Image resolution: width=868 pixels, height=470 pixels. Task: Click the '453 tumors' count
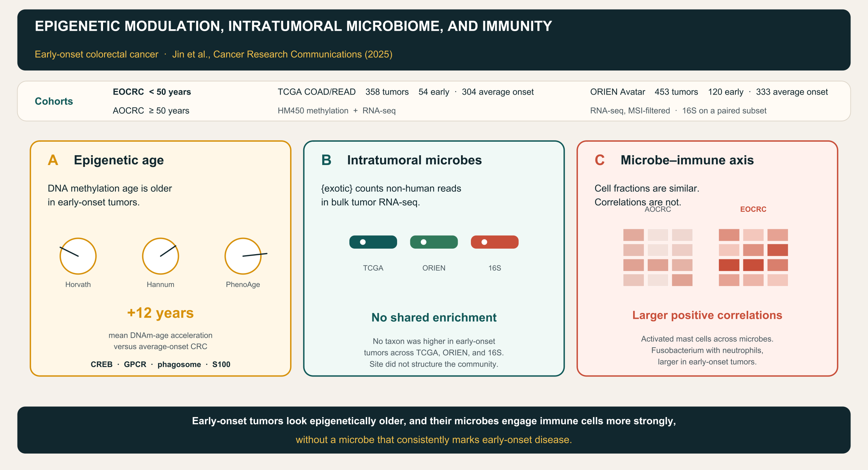point(676,92)
